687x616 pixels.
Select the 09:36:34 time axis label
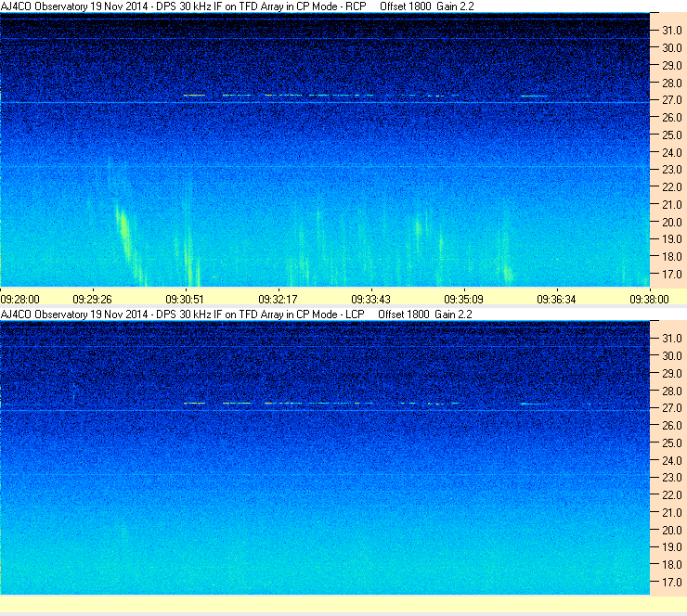point(556,300)
